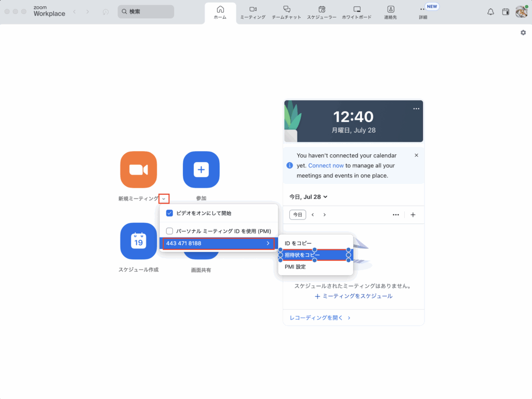The image size is (532, 399).
Task: Go to next day in calendar
Action: (325, 215)
